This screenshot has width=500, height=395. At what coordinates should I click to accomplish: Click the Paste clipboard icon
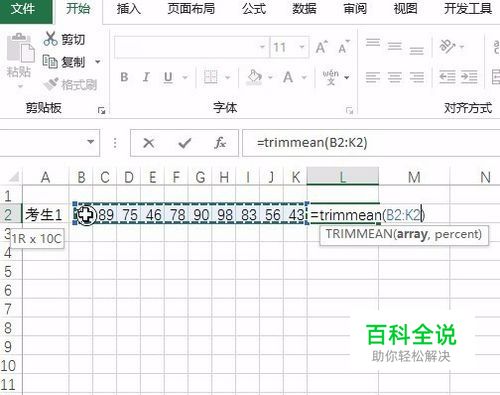[20, 47]
